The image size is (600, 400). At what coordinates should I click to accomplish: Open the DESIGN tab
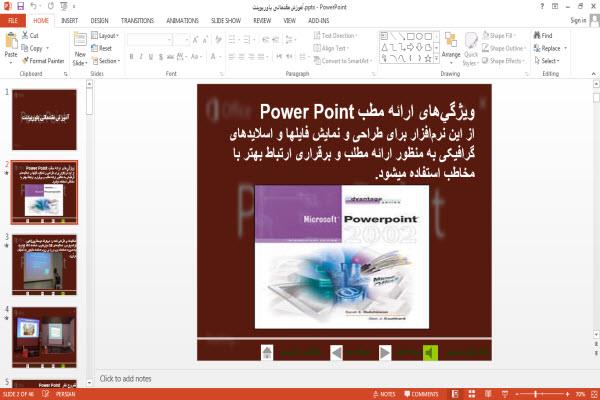pos(99,21)
